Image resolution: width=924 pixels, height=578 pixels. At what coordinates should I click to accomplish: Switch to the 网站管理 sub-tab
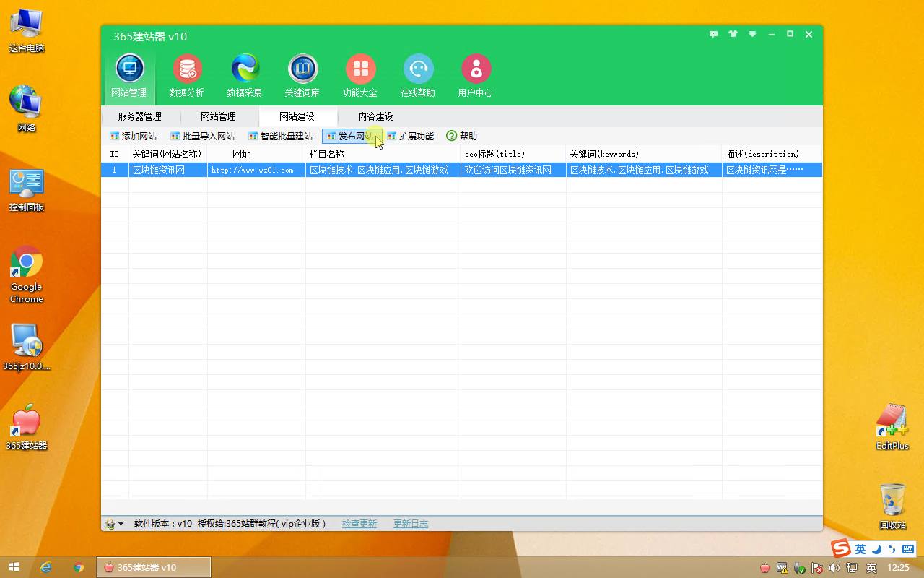(219, 116)
